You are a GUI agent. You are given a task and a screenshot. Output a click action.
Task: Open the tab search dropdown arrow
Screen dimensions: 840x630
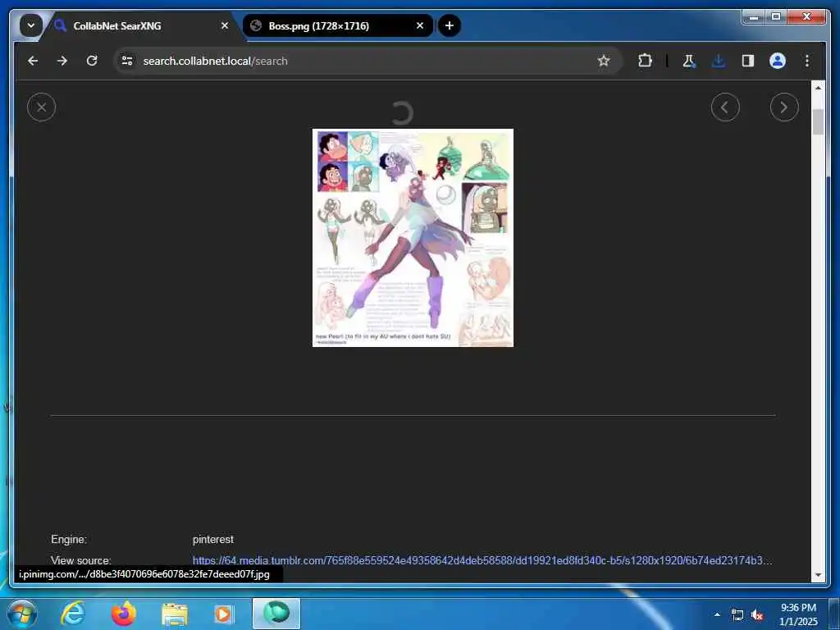pos(30,25)
